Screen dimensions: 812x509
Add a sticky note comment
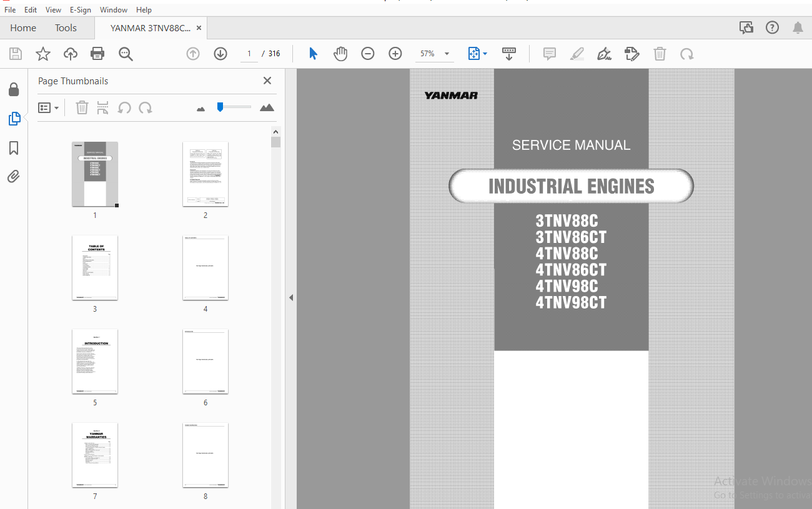click(x=550, y=54)
